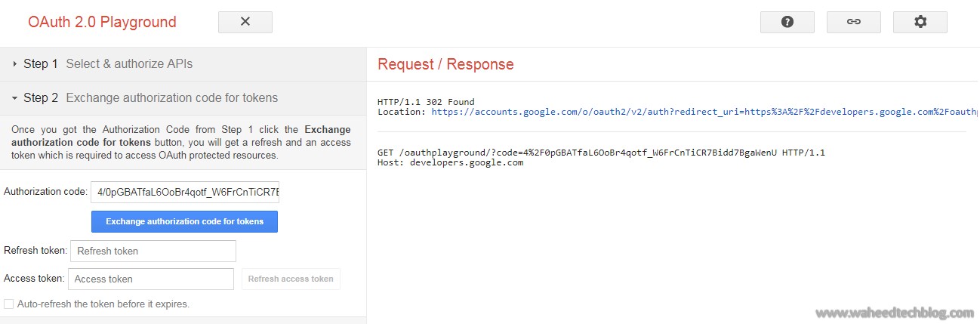Screen dimensions: 980x324
Task: Click the GET /oauthplayground request line
Action: coord(601,153)
